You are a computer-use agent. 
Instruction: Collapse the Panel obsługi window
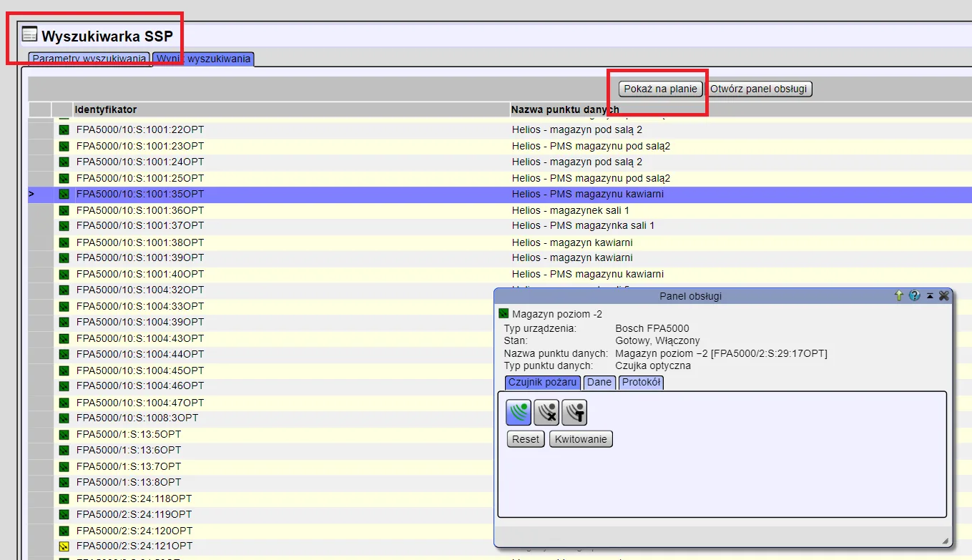coord(930,296)
